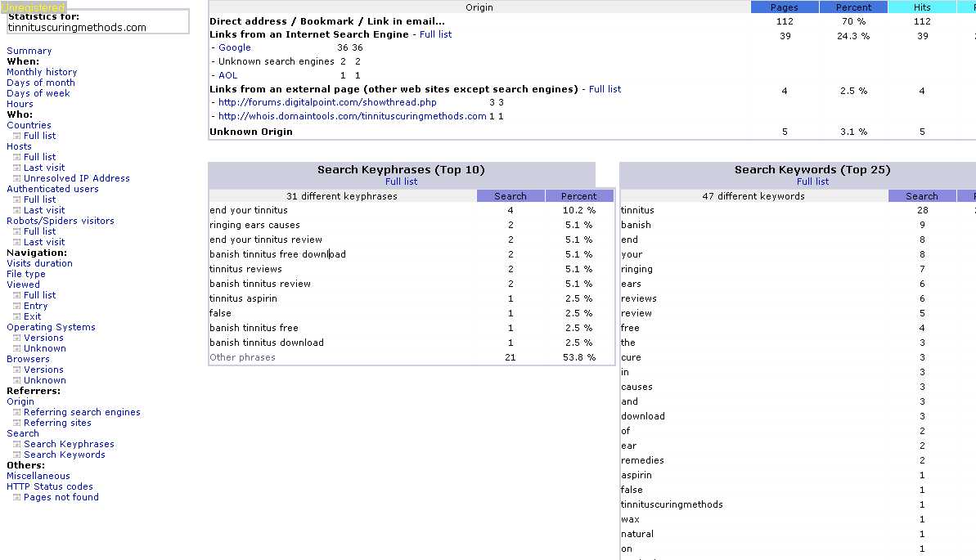The height and width of the screenshot is (560, 976).
Task: Go to Monthly history
Action: tap(42, 72)
